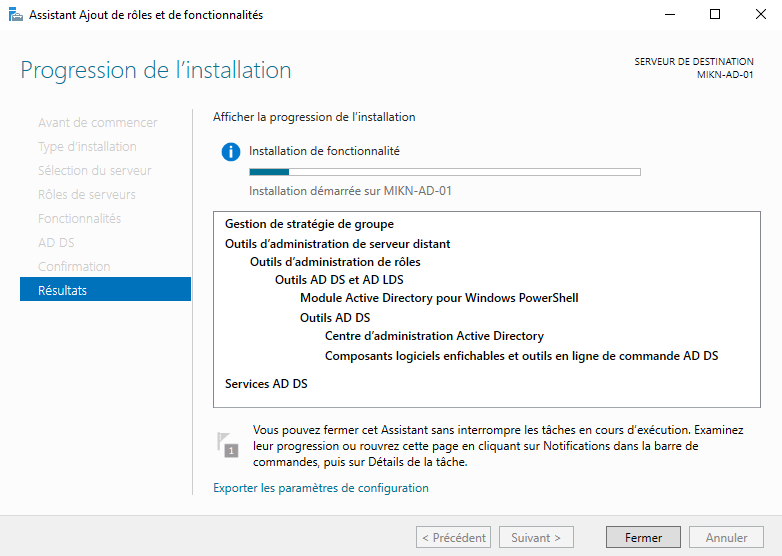The height and width of the screenshot is (556, 782).
Task: Click Outils d'administration de serveur distant entry
Action: pos(338,244)
